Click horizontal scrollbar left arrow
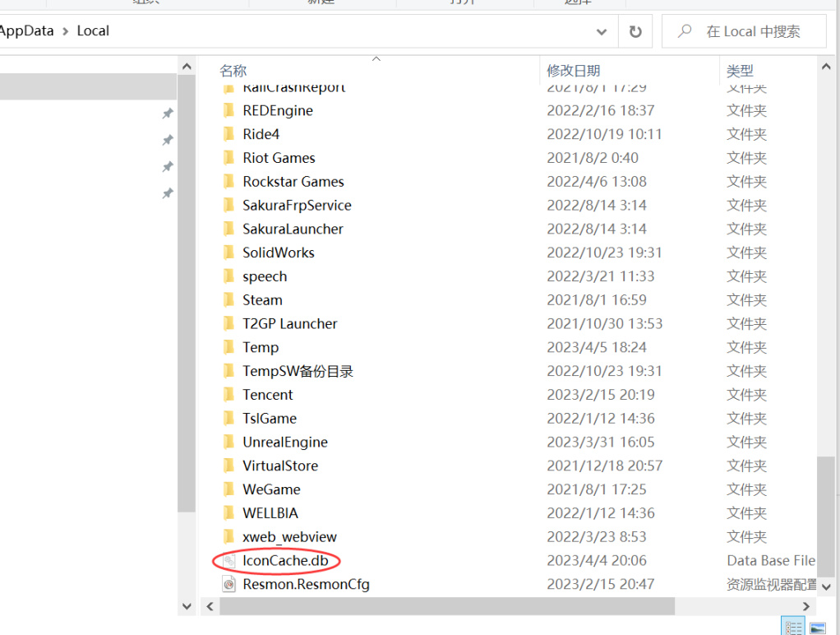Screen dimensions: 840x635 click(210, 606)
